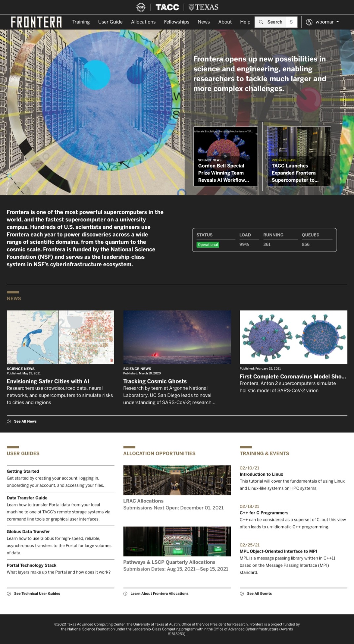Select News in the top navigation
The image size is (354, 644).
tap(204, 22)
